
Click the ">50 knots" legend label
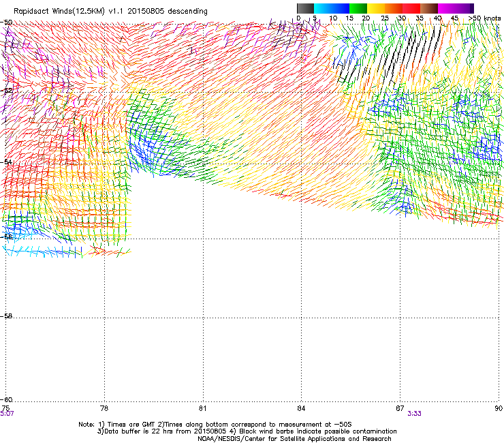point(484,18)
